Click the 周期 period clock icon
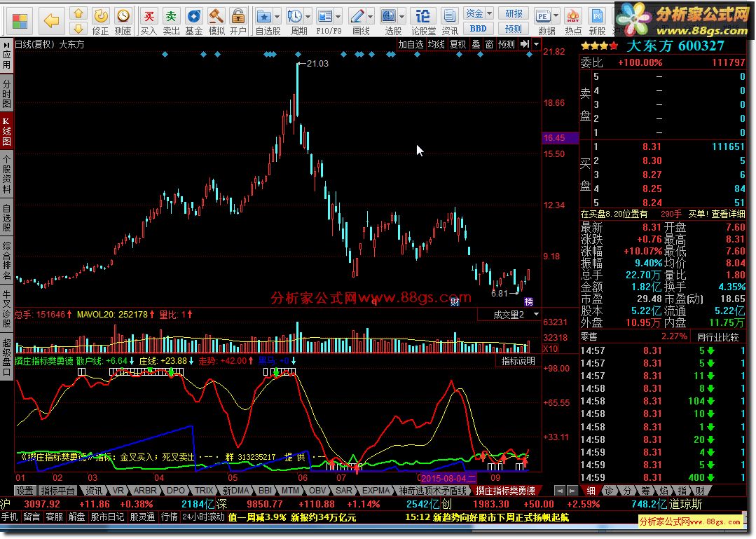Screen dimensions: 756x539 [x=294, y=16]
